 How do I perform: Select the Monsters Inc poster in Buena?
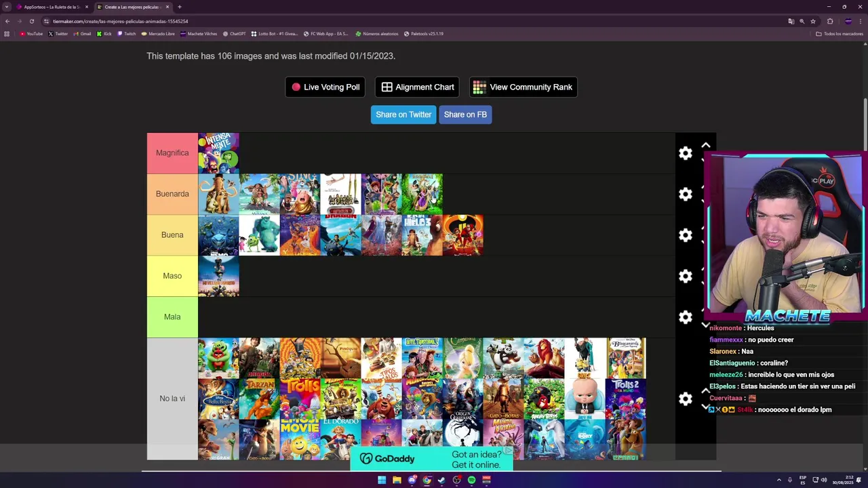[x=259, y=235]
